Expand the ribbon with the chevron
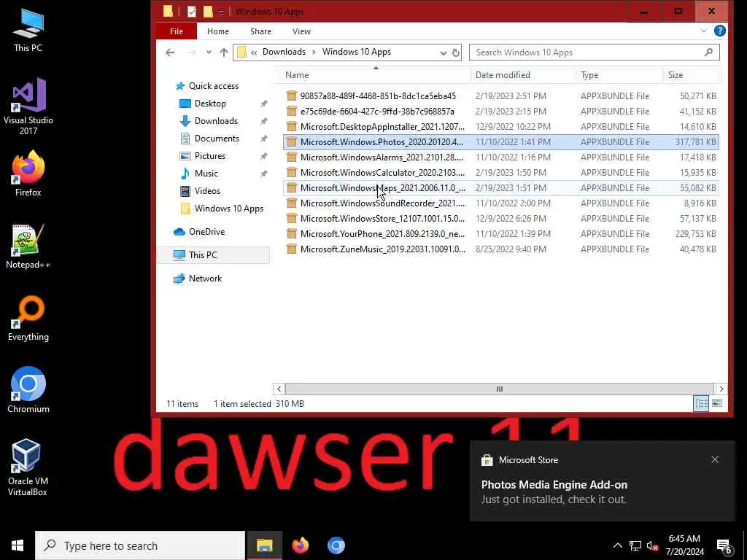 click(x=704, y=31)
